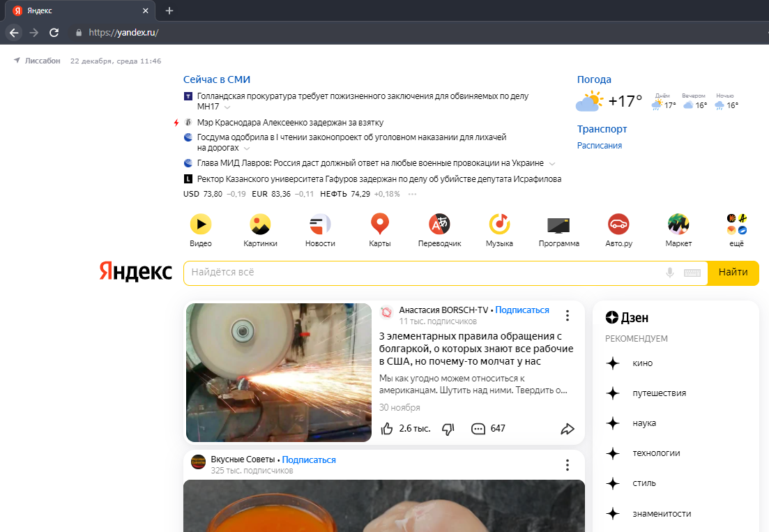Open news about Мэр Краснодара Алексеенко
The height and width of the screenshot is (532, 769).
point(290,123)
